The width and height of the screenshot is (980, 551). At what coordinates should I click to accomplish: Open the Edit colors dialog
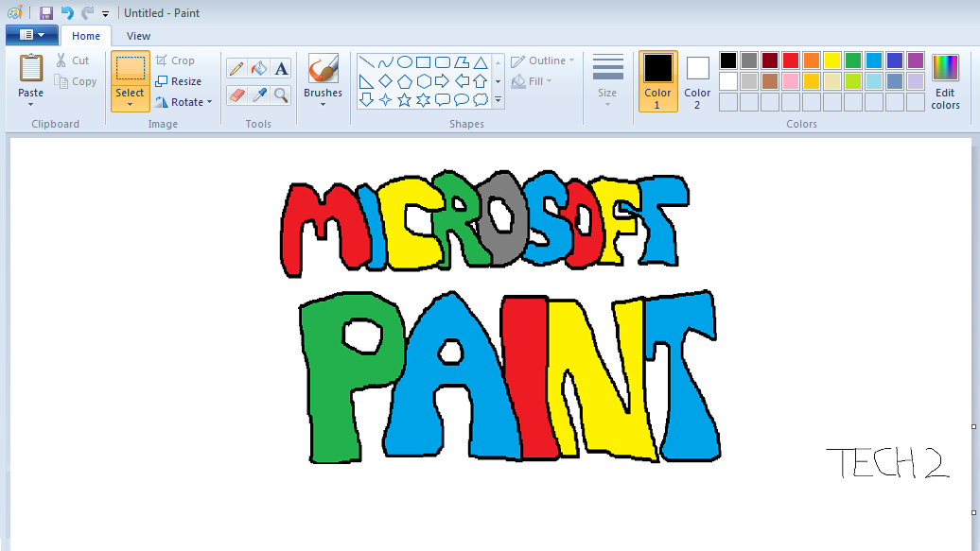[x=945, y=82]
